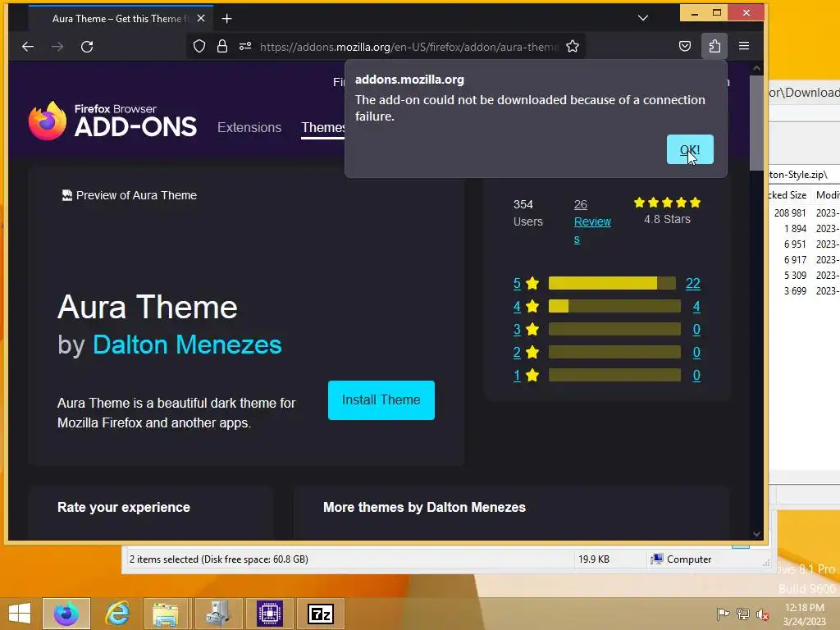Dismiss the error with the OK button

click(690, 149)
